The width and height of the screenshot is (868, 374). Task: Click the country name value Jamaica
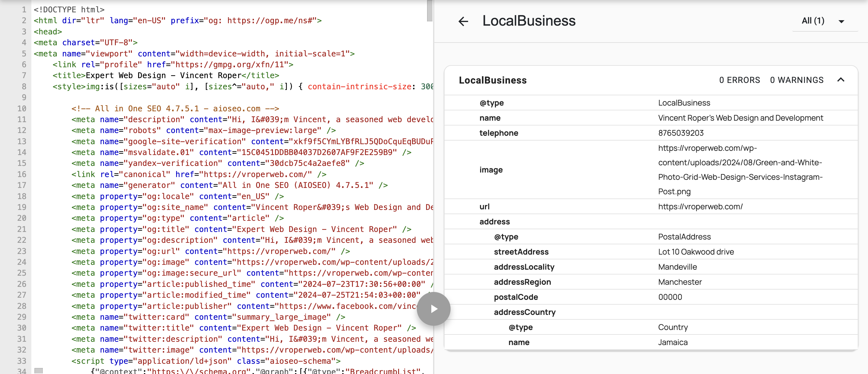673,342
